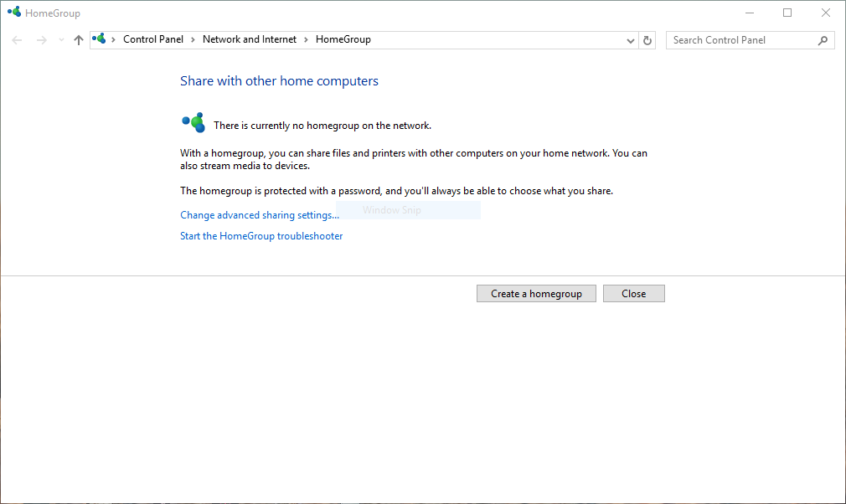This screenshot has width=846, height=504.
Task: Minimize the HomeGroup window
Action: click(750, 13)
